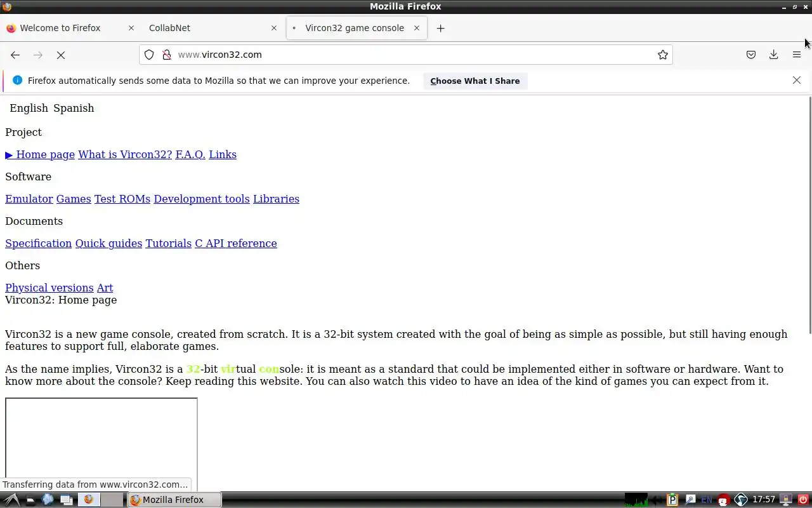The image size is (812, 508).
Task: Open the tracking protection shield icon
Action: [x=149, y=55]
